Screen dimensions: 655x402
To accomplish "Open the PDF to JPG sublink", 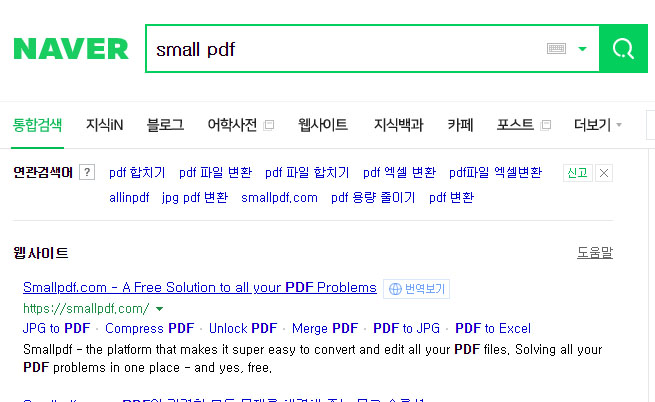I will click(x=406, y=328).
